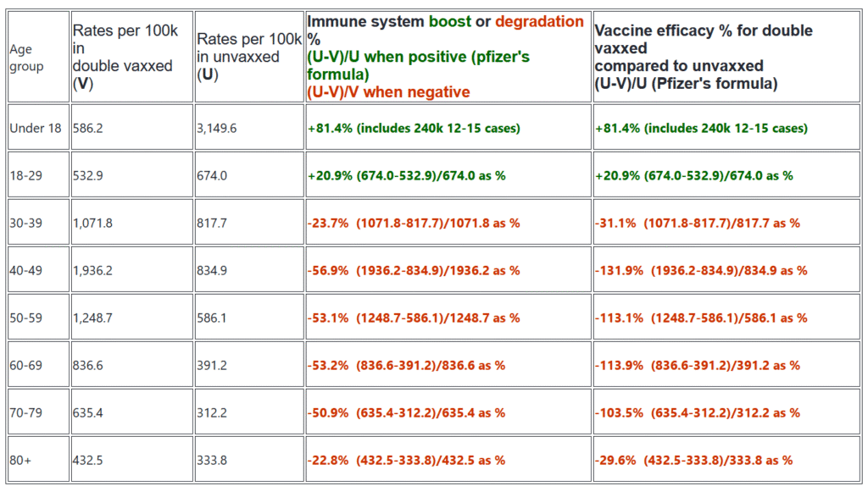Select the green +20.9% immune boost cell
This screenshot has width=868, height=492.
click(x=448, y=175)
